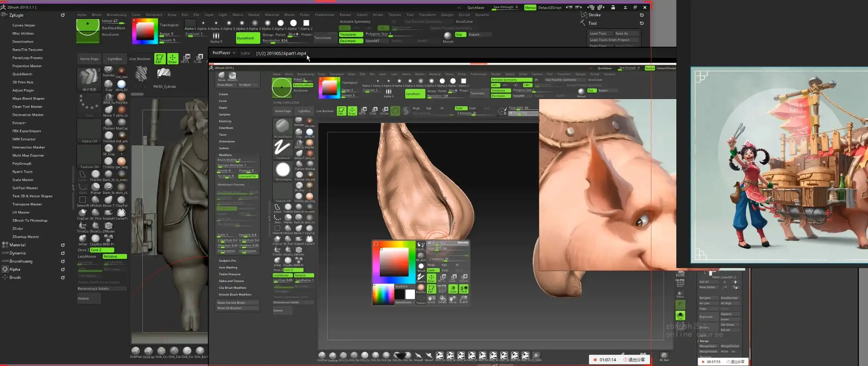Expand the Stroke palette on right
This screenshot has width=868, height=366.
(594, 15)
